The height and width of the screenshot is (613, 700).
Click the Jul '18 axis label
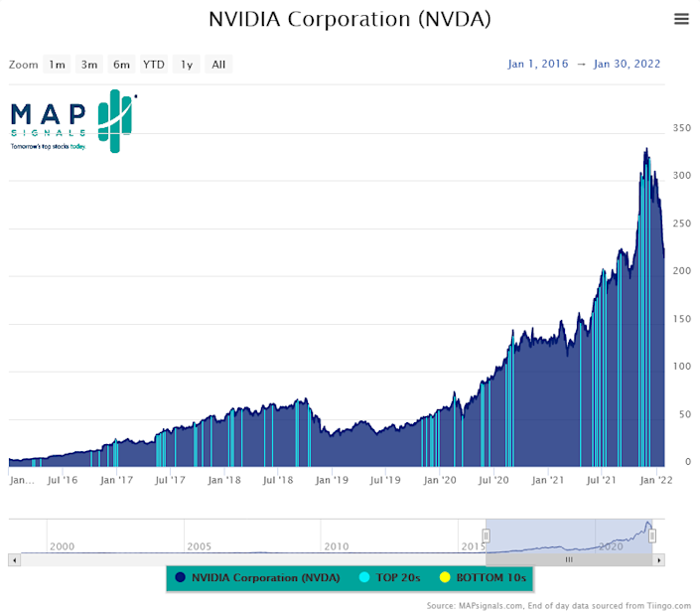278,480
